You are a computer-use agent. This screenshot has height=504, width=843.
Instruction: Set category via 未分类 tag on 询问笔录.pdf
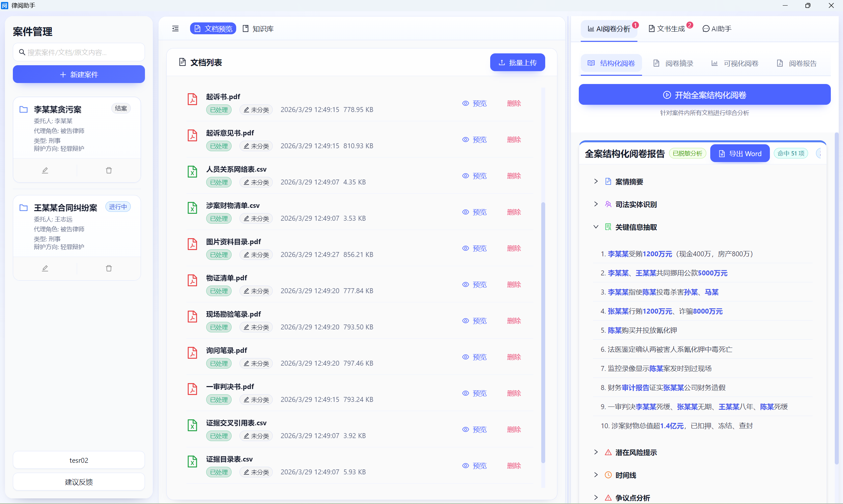(256, 363)
